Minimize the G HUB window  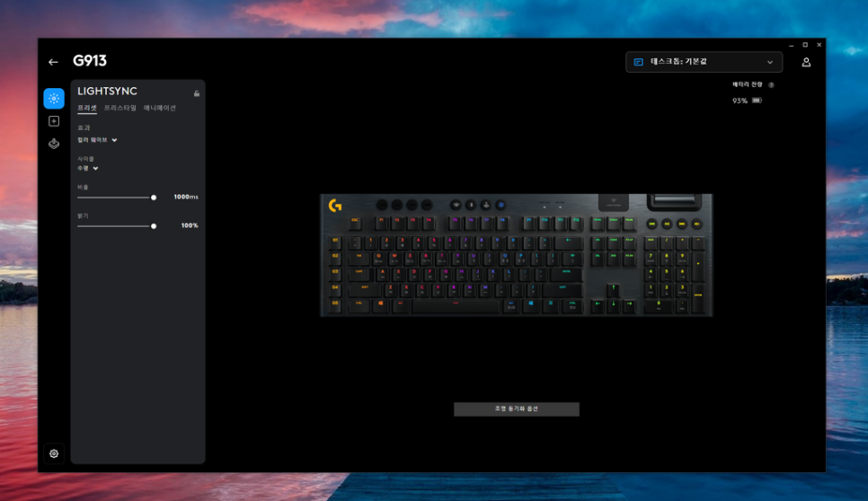click(791, 45)
